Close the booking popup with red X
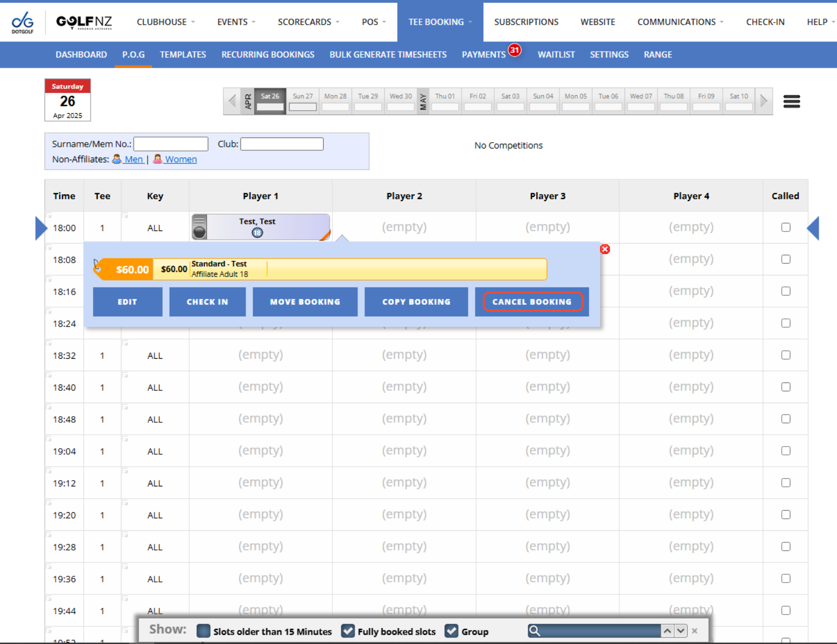This screenshot has width=837, height=644. tap(605, 249)
